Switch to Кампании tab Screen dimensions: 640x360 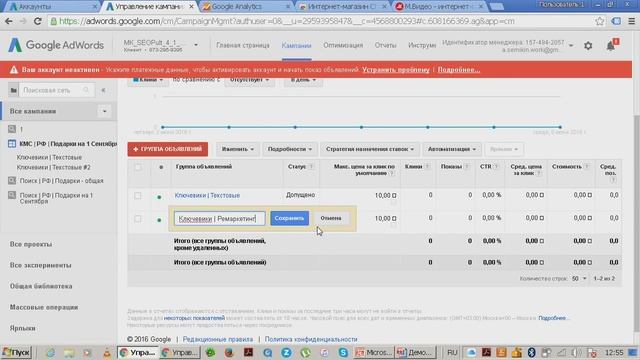click(296, 46)
